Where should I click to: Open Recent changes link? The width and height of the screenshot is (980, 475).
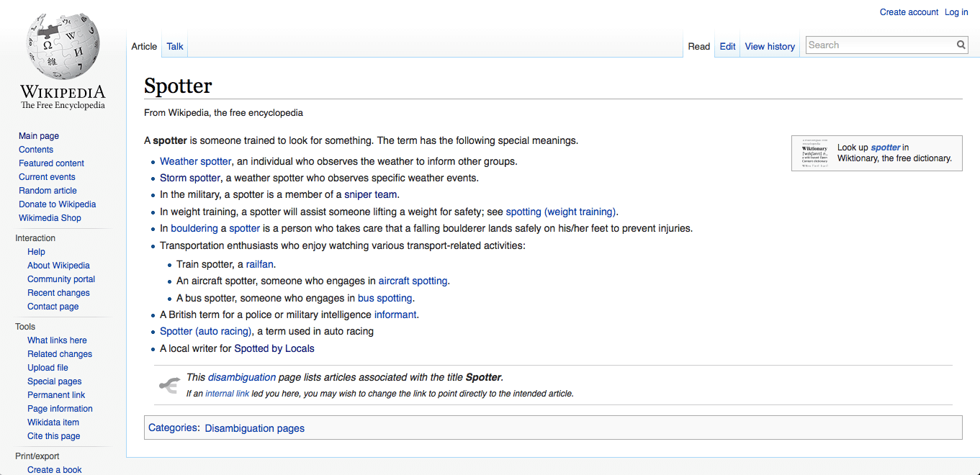58,293
